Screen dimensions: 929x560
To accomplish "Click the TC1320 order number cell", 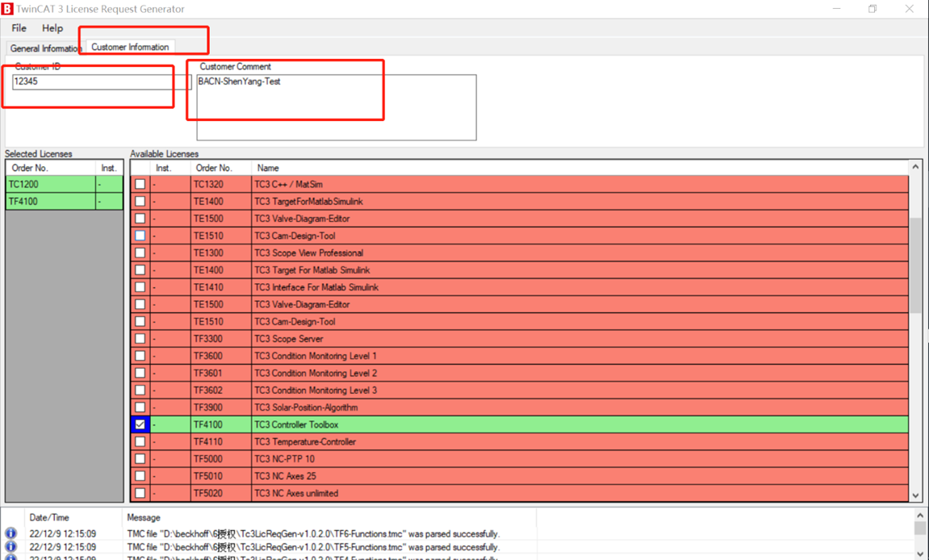I will pyautogui.click(x=221, y=184).
